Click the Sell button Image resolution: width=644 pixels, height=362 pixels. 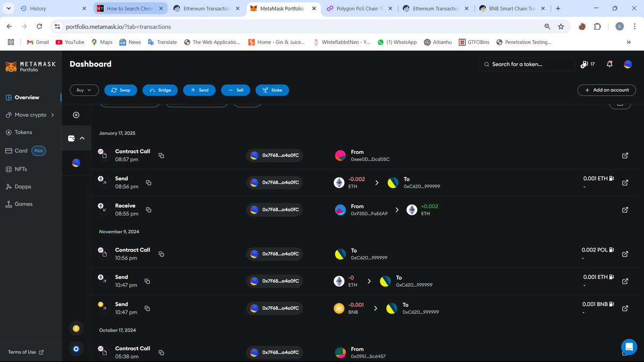tap(236, 90)
